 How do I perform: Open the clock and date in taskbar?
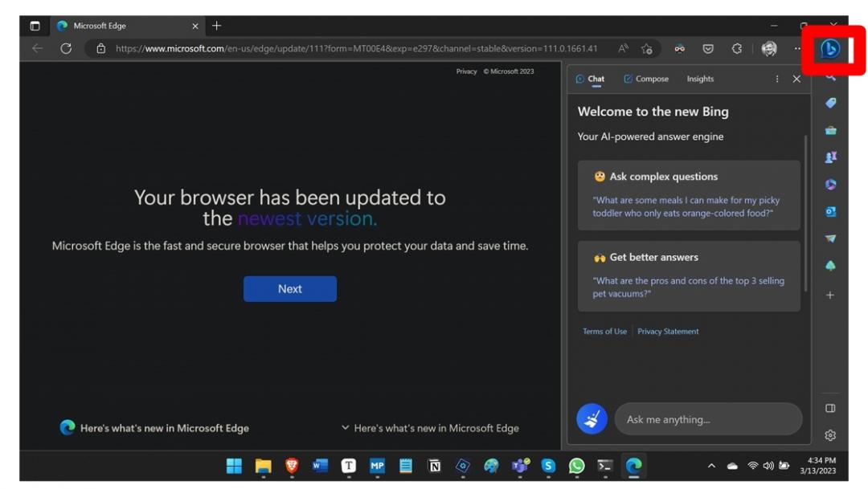click(x=818, y=466)
